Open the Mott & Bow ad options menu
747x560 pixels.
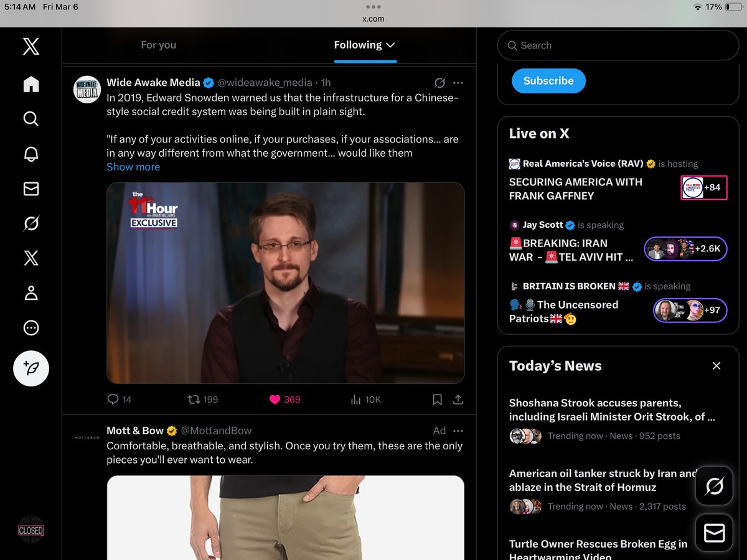point(458,430)
